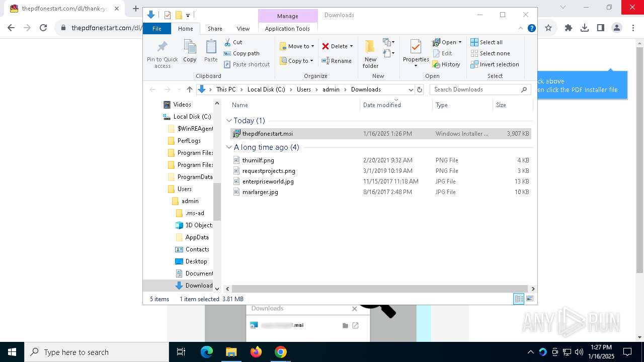Open Chrome extensions puzzle icon
Screen dimensions: 644x362
pos(568,28)
